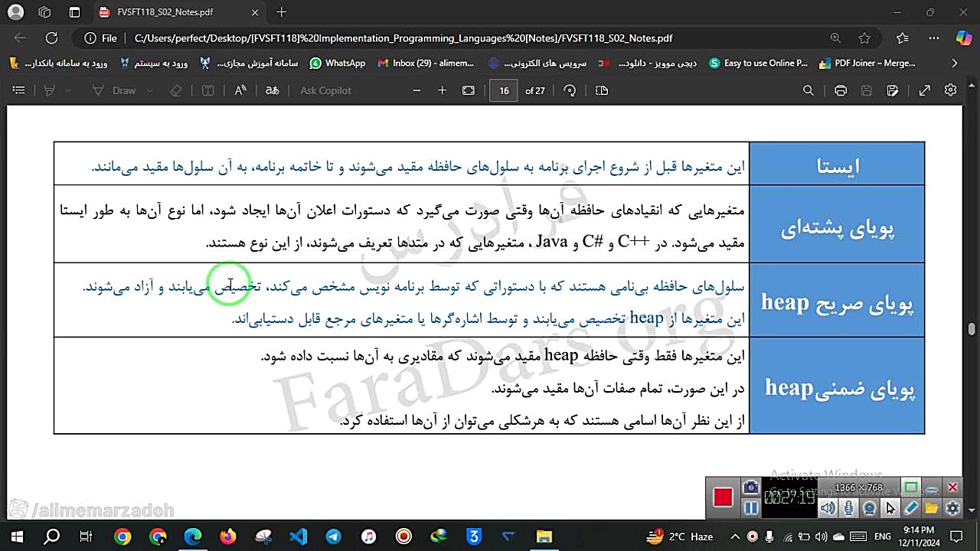Take a snapshot with recorder camera
The width and height of the screenshot is (980, 551).
751,488
